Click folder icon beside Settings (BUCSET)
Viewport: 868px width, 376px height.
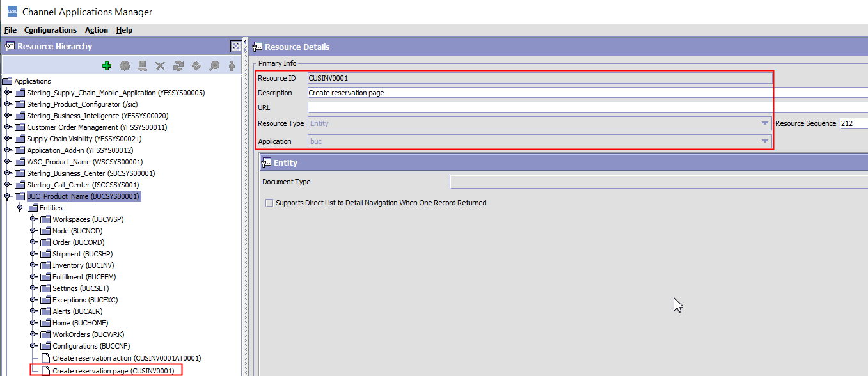tap(45, 288)
